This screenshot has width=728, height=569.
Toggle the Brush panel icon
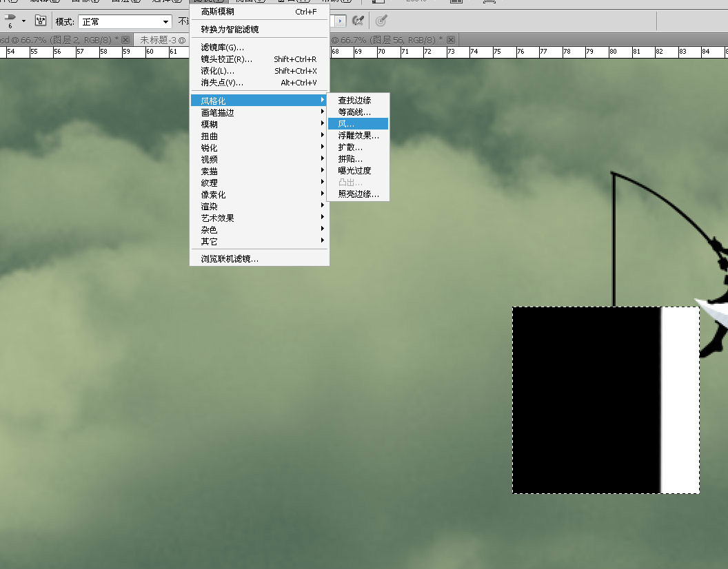(41, 21)
